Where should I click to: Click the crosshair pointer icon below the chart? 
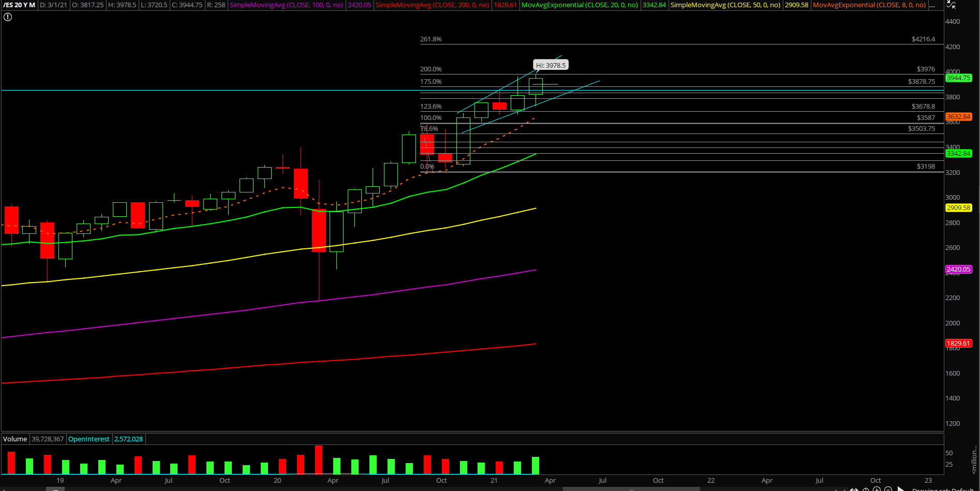pyautogui.click(x=866, y=489)
